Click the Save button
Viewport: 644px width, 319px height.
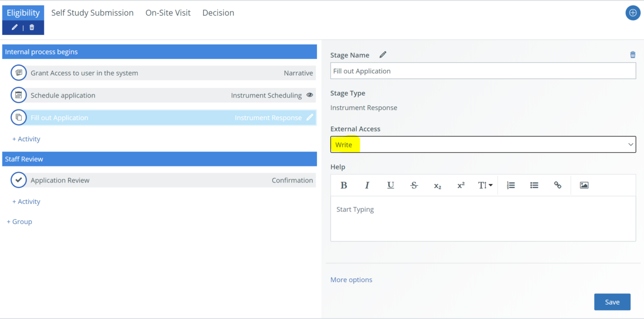[x=612, y=302]
